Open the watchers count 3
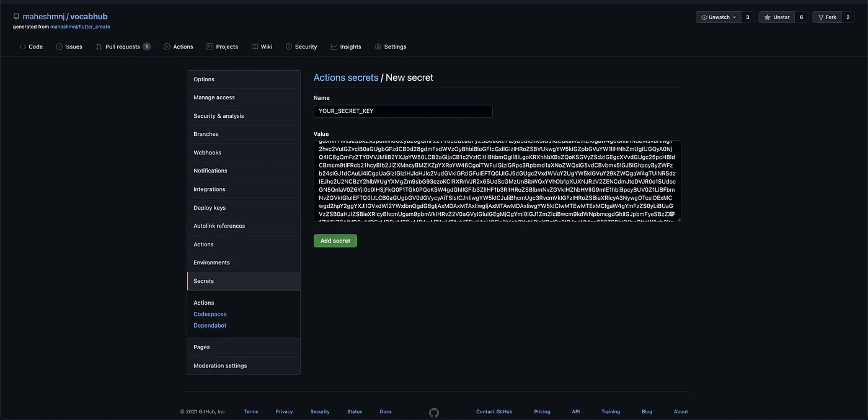 coord(748,17)
